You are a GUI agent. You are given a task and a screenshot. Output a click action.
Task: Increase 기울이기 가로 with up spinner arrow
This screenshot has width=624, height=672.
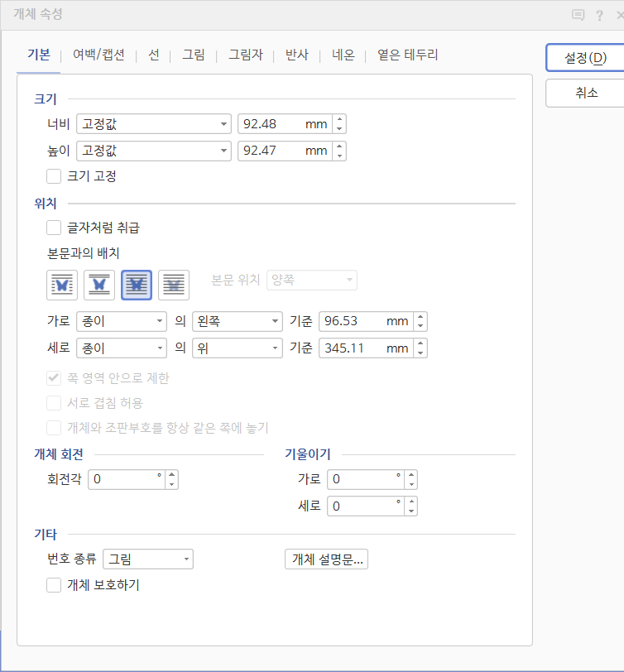411,475
